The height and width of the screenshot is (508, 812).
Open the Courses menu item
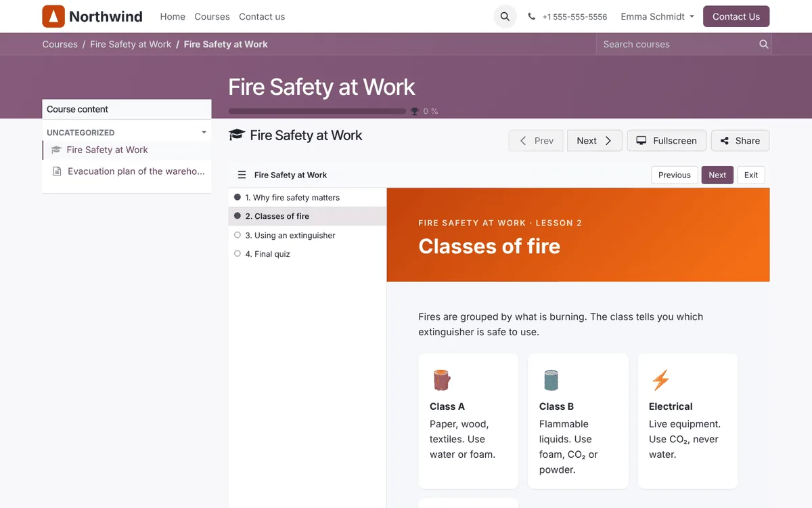pyautogui.click(x=212, y=17)
